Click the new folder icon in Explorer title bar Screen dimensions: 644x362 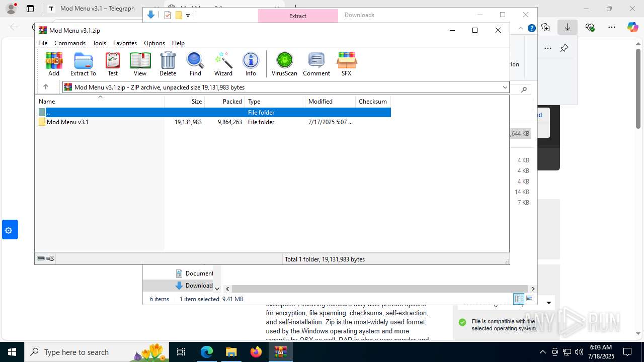[x=179, y=15]
